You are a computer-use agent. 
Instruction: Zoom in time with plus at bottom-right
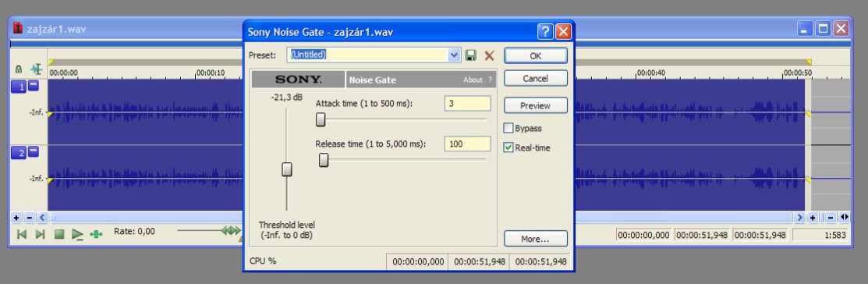pos(813,218)
